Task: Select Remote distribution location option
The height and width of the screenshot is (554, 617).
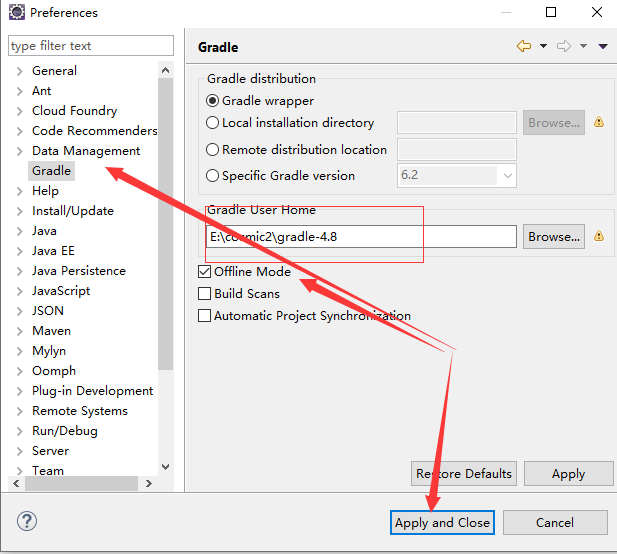Action: (212, 150)
